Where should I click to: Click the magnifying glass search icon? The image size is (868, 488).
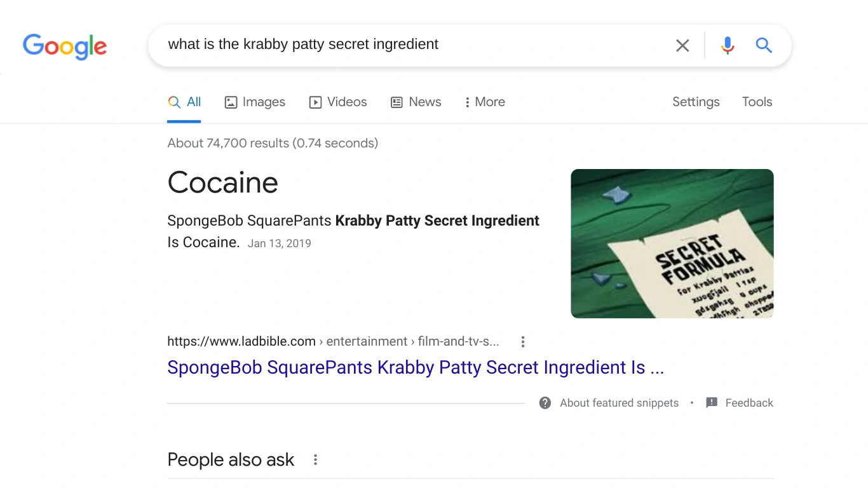(x=763, y=45)
